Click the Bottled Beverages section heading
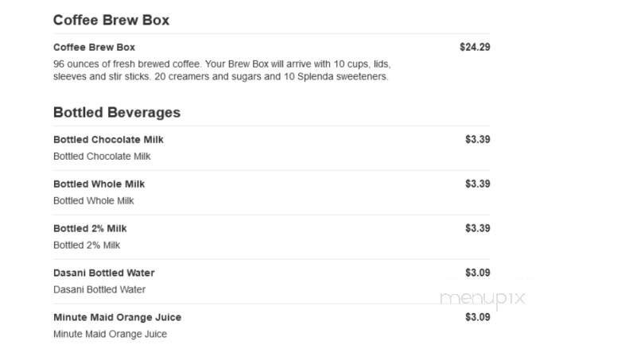Viewport: 625px width, 364px height. tap(117, 113)
